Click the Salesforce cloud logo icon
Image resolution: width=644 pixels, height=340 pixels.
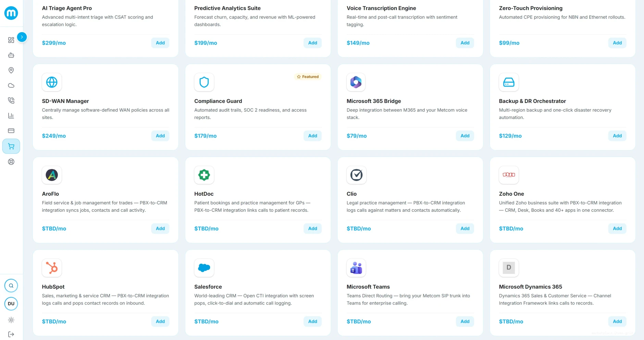click(x=204, y=268)
